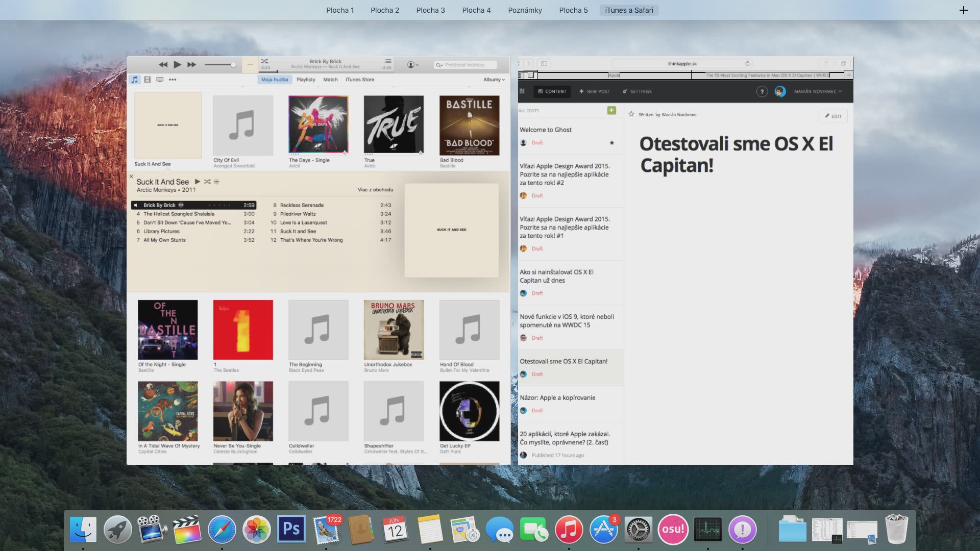Open the more media types ellipsis in iTunes
Screen dimensions: 980x551
point(173,80)
